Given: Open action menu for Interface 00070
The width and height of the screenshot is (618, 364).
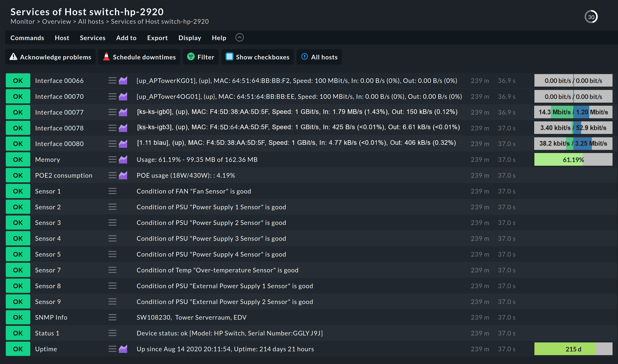Looking at the screenshot, I should pos(112,96).
